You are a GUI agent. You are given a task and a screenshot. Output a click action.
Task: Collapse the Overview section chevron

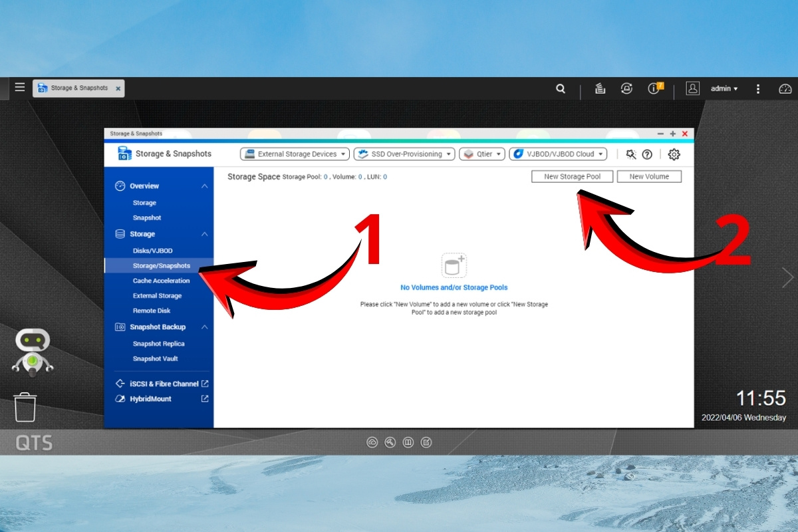pyautogui.click(x=205, y=186)
